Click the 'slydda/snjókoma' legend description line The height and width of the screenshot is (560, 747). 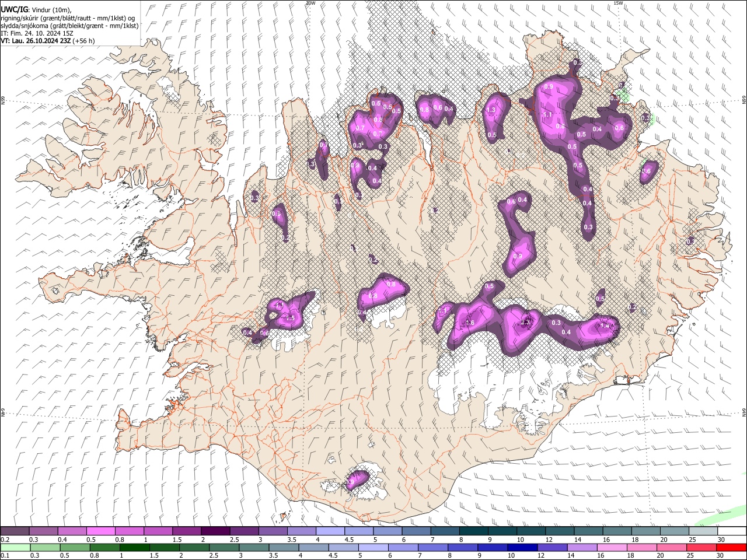[x=70, y=25]
